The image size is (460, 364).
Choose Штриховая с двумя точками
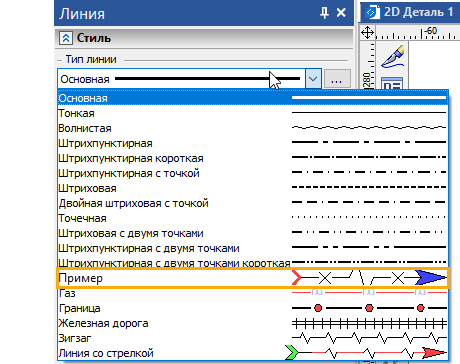tap(253, 233)
